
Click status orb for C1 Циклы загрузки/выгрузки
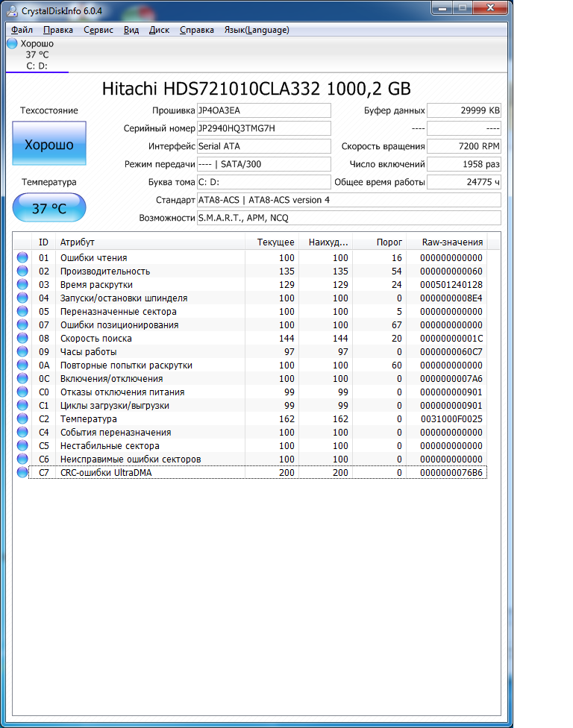point(22,406)
